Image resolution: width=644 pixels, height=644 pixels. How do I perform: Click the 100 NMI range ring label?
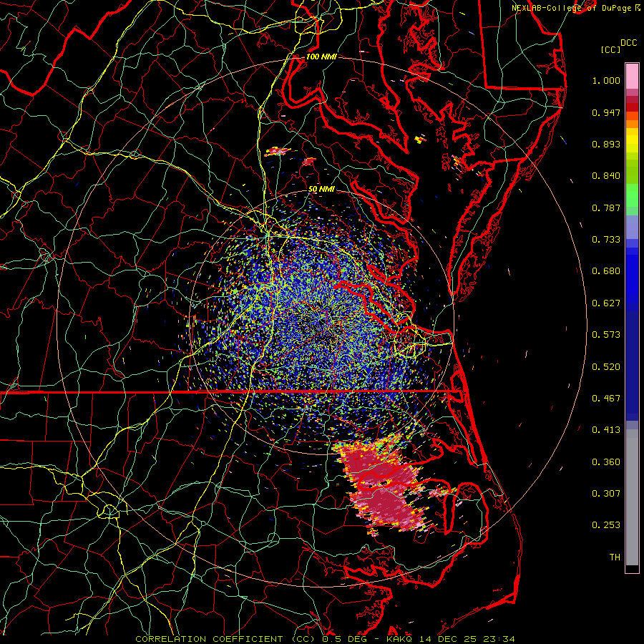321,57
